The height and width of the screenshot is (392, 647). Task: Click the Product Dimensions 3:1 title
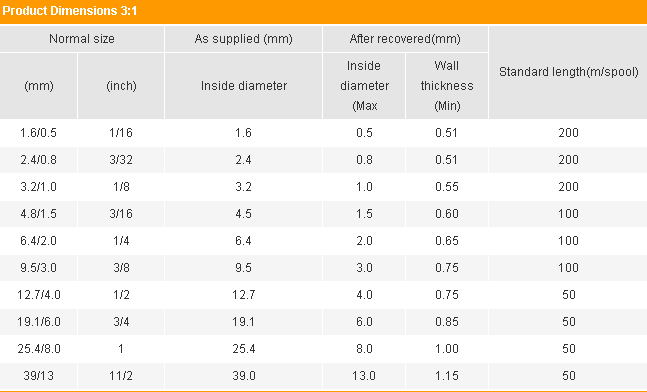pyautogui.click(x=70, y=11)
